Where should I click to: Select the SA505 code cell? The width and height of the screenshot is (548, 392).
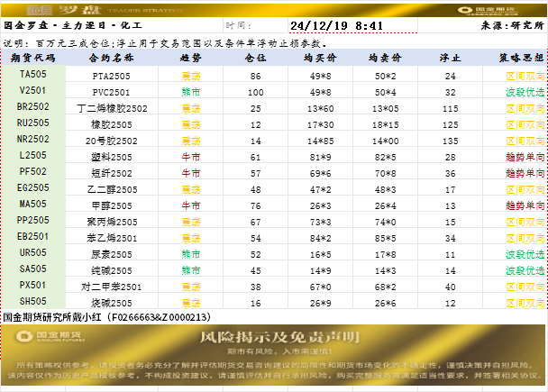(x=32, y=269)
